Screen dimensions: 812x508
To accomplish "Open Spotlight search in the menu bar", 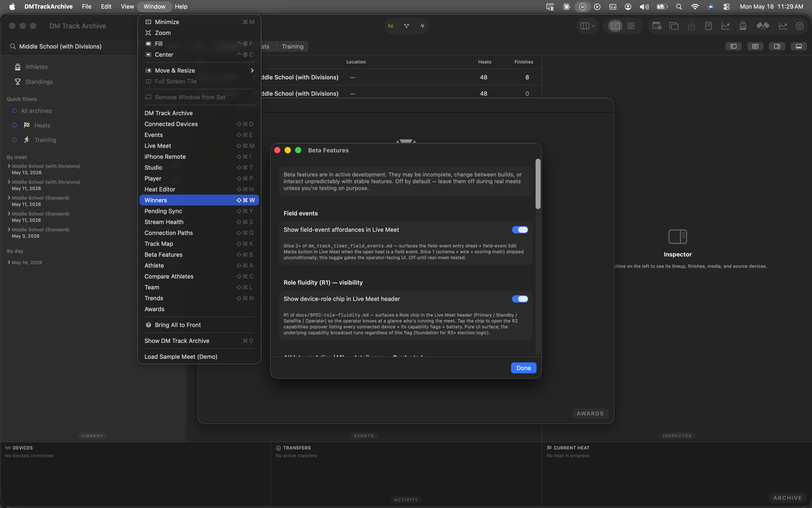I will pyautogui.click(x=679, y=6).
